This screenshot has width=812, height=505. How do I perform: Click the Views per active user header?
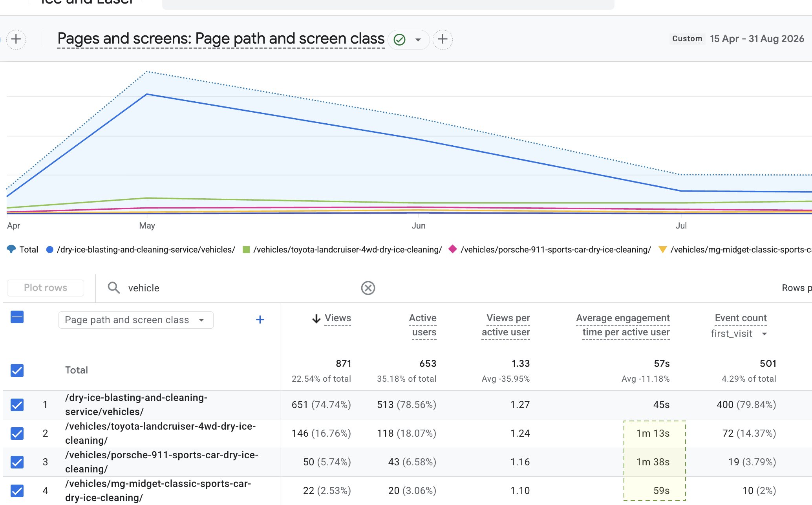click(506, 325)
